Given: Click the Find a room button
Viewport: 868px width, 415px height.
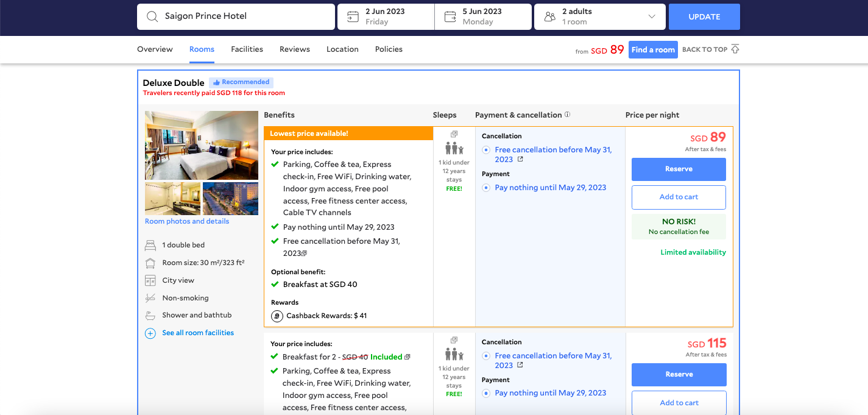Looking at the screenshot, I should click(653, 50).
